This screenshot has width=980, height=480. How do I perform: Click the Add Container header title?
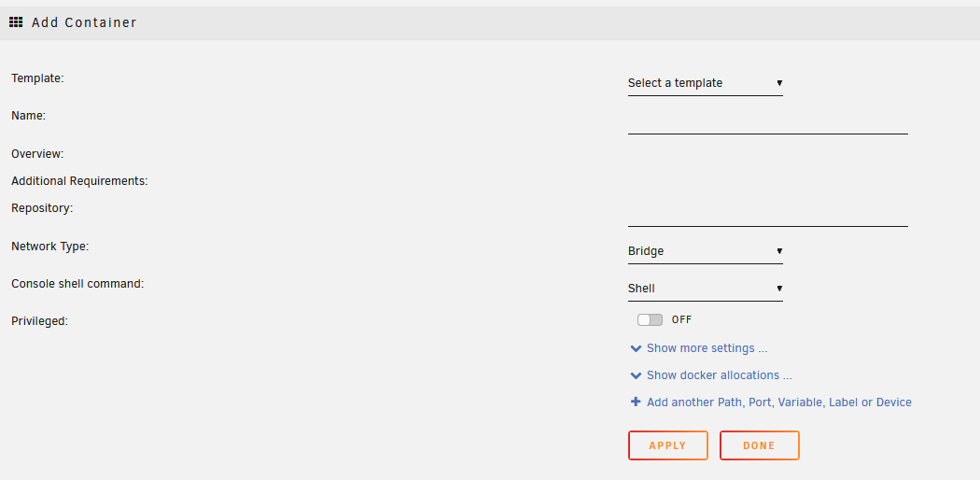click(84, 22)
